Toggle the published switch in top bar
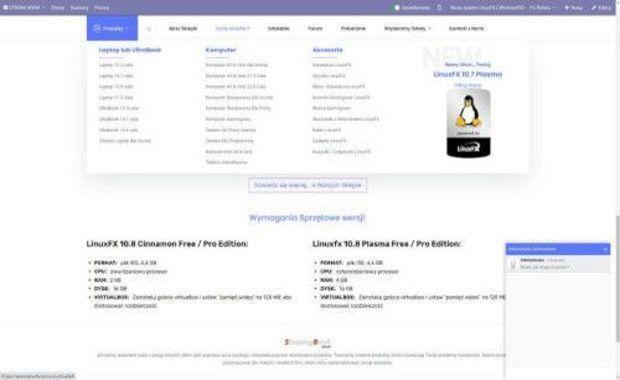 tap(395, 8)
